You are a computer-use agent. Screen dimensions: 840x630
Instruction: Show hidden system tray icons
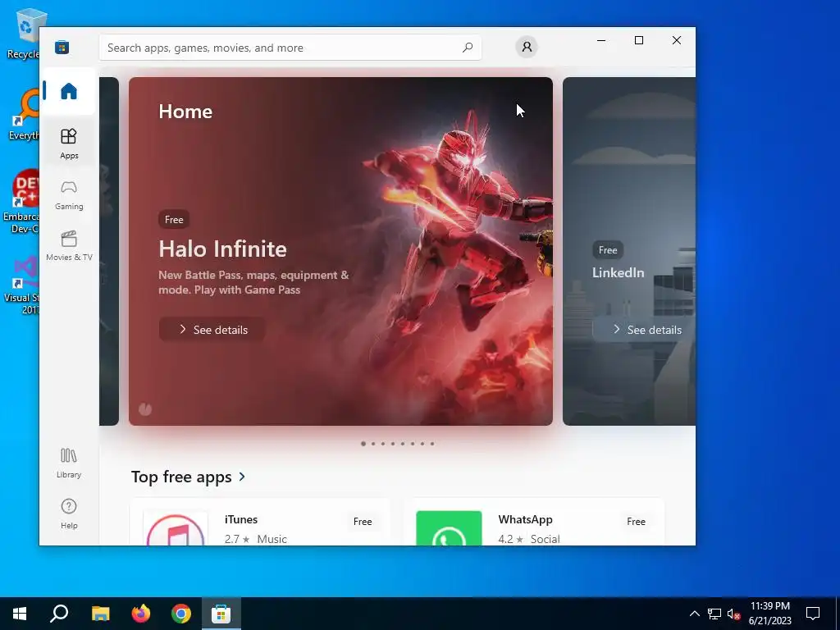pyautogui.click(x=694, y=614)
